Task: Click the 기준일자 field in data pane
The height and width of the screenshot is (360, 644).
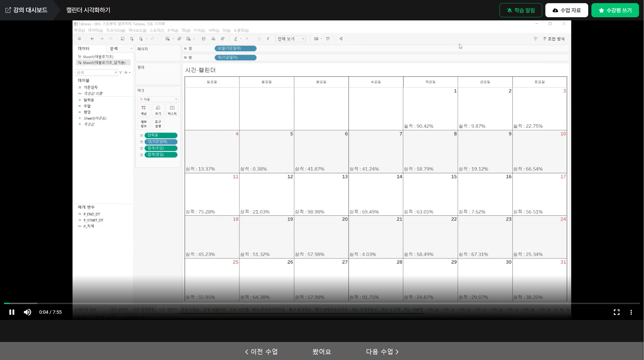Action: (x=91, y=87)
